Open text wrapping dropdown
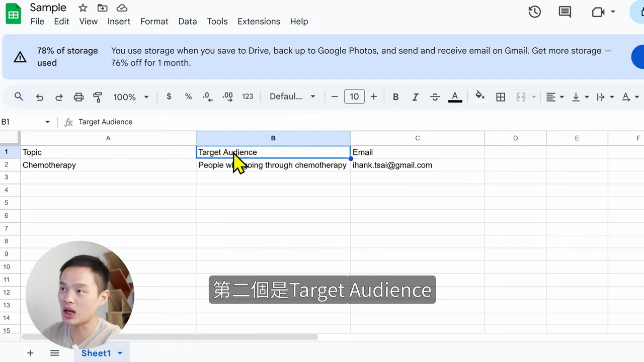The image size is (644, 362). pos(605,97)
